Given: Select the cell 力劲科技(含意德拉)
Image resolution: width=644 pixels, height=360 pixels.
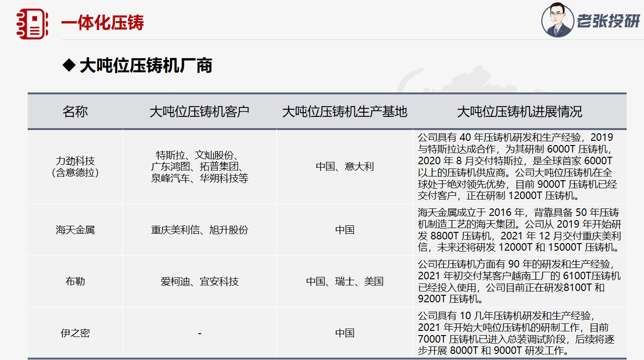Looking at the screenshot, I should pos(75,167).
